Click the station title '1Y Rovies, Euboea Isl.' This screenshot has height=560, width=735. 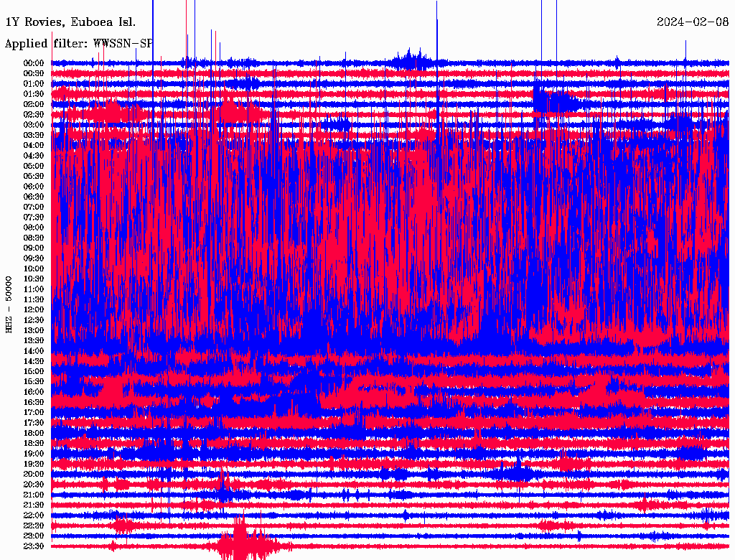point(69,22)
